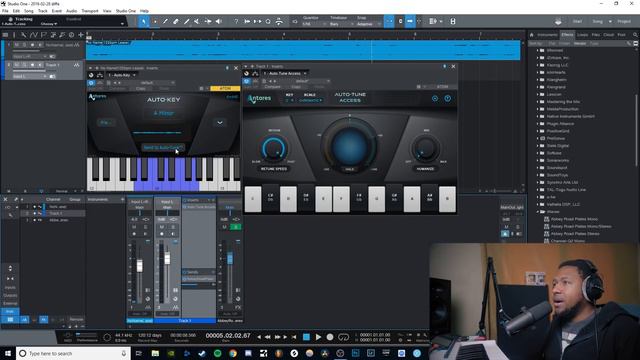Screen dimensions: 640x360
Task: Open the Transport menu
Action: [x=90, y=11]
